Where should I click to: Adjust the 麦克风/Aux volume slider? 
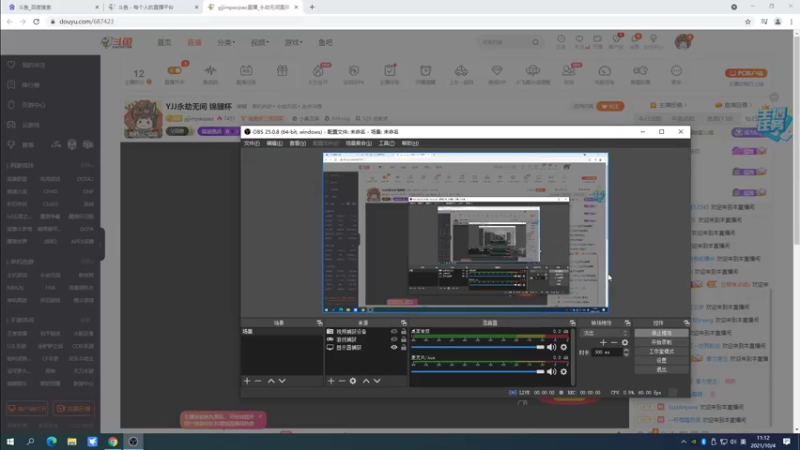[x=478, y=372]
